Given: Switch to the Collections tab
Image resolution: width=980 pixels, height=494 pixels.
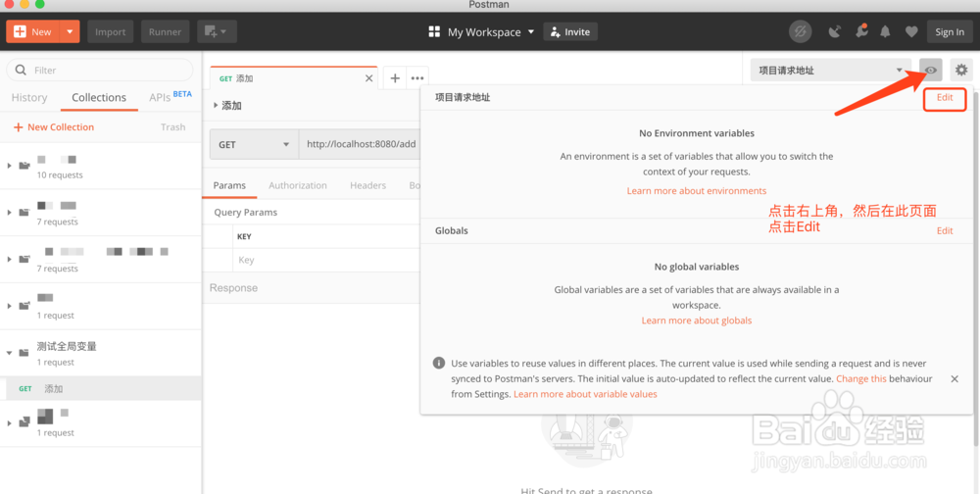Looking at the screenshot, I should (x=99, y=98).
